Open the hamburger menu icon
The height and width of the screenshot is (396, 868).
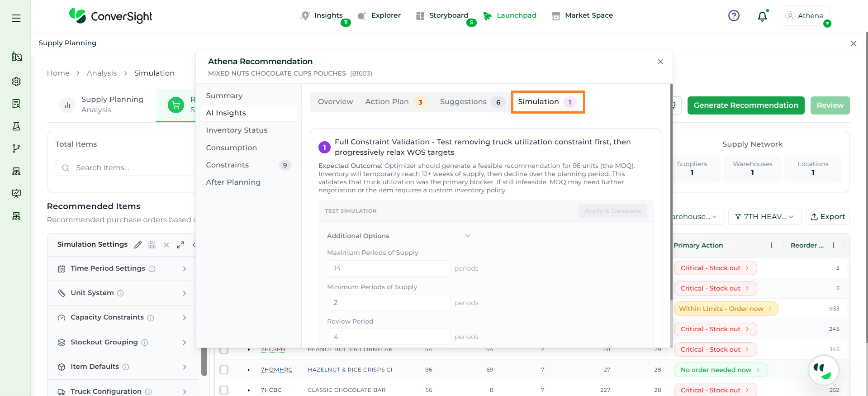[x=16, y=18]
